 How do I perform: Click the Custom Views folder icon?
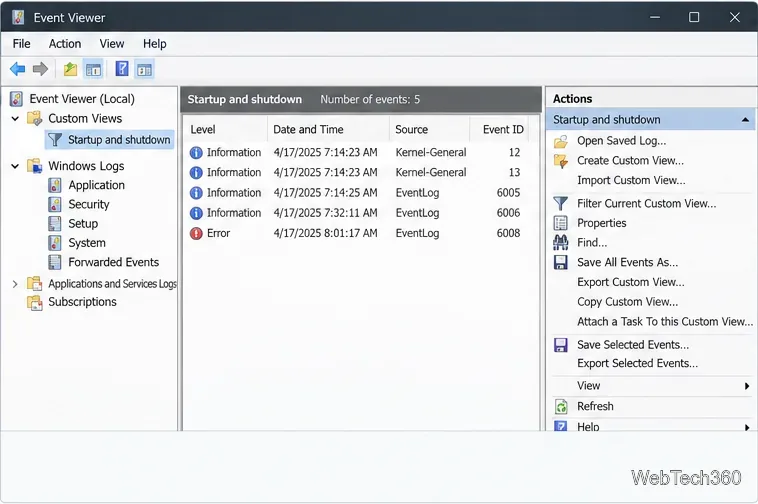click(35, 118)
